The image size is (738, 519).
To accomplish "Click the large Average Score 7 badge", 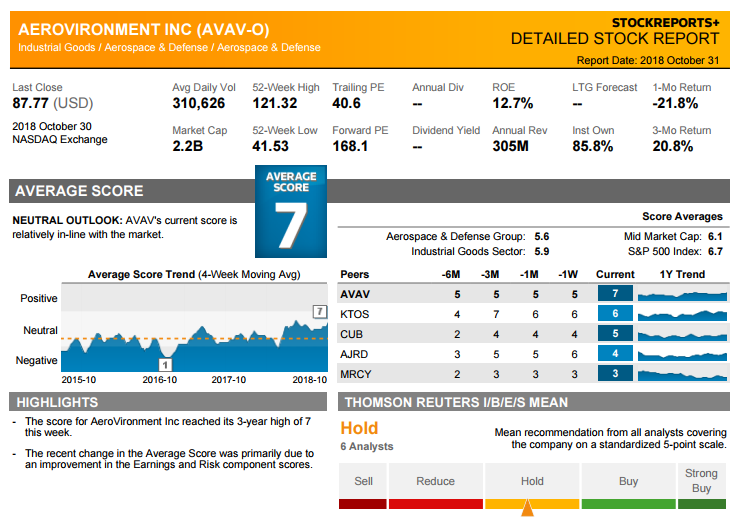I will click(x=291, y=211).
